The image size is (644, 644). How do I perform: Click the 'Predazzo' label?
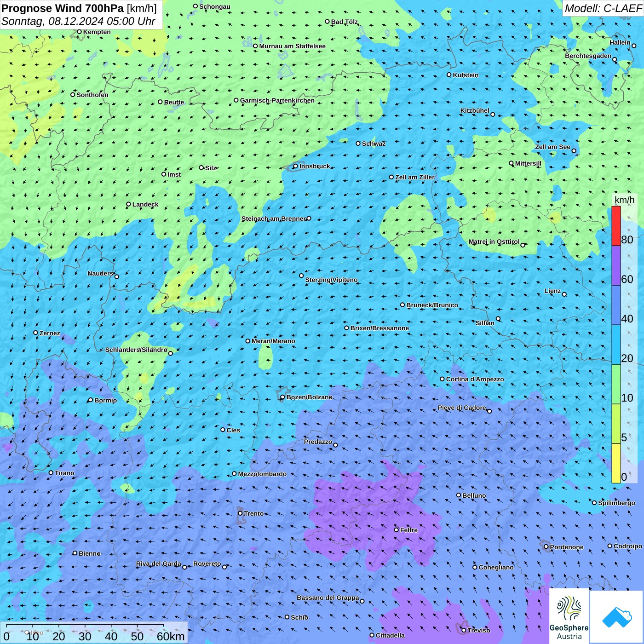(318, 442)
